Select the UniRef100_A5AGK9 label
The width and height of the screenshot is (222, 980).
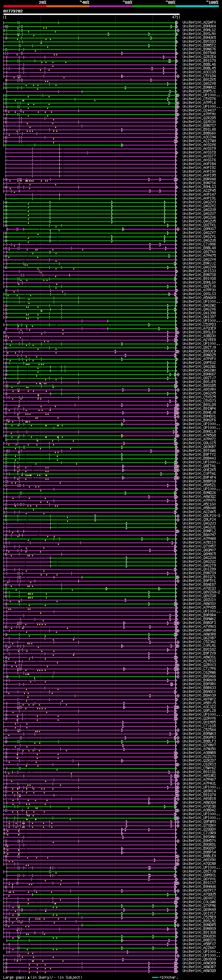[199, 298]
